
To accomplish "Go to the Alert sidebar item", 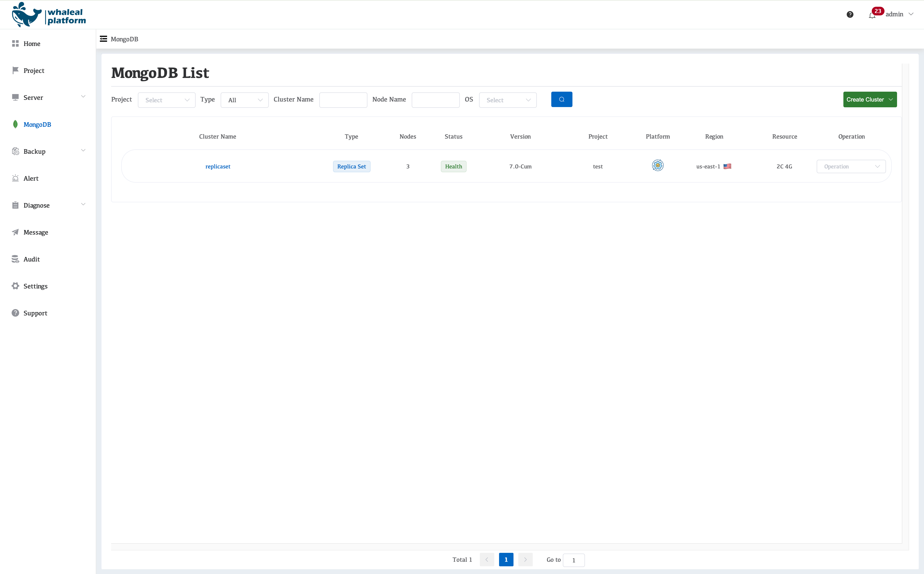I will coord(31,179).
